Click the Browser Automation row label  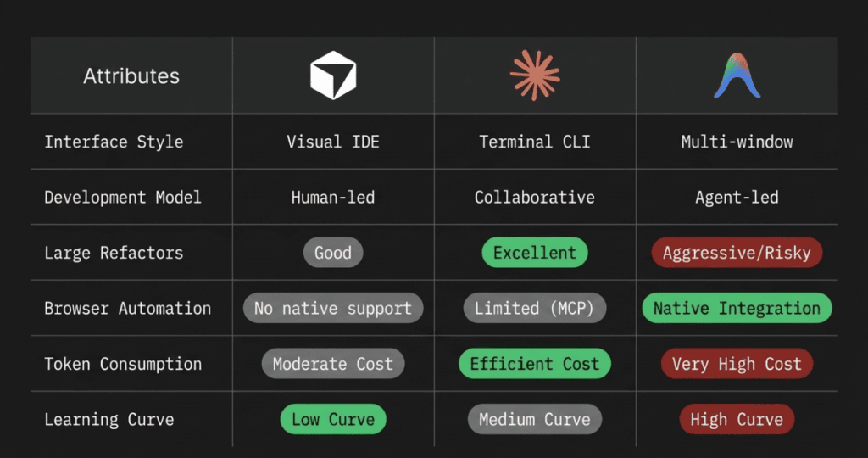pos(127,308)
